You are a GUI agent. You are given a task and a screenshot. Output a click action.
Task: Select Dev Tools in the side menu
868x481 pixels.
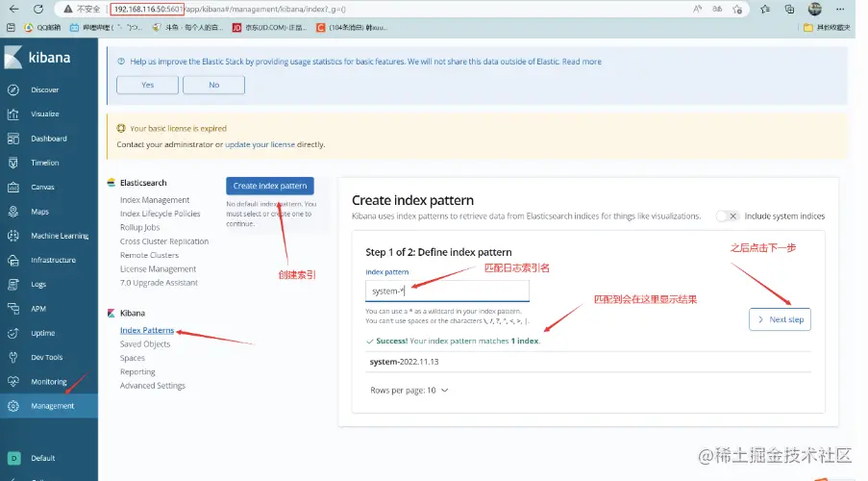(x=46, y=358)
